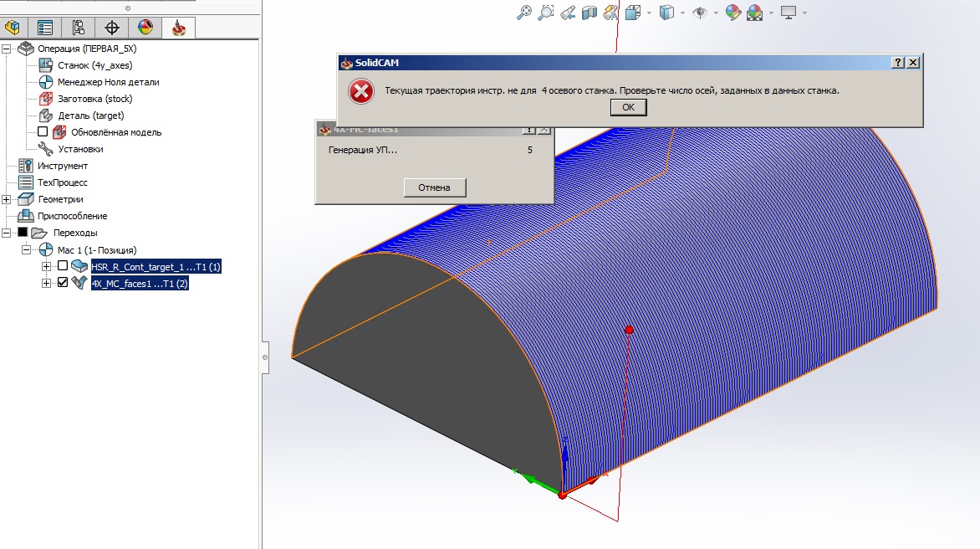This screenshot has height=549, width=980.
Task: Click the Previous View icon
Action: click(568, 13)
